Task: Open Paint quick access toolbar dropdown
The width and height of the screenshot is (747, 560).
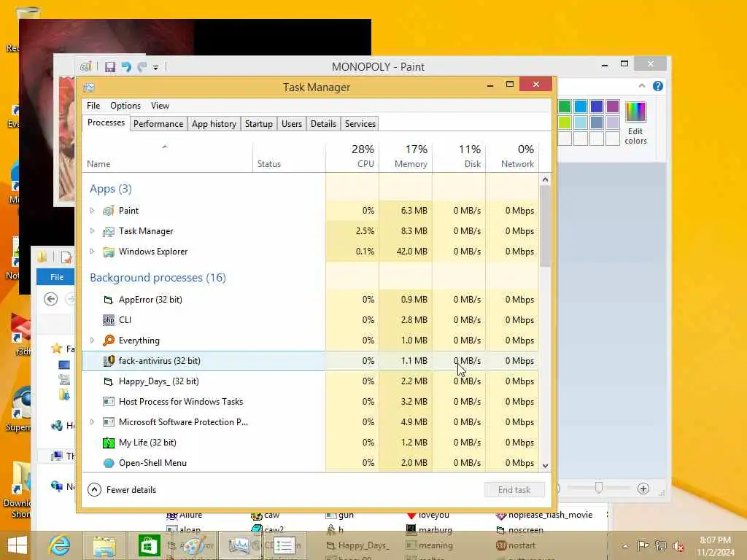Action: coord(156,68)
